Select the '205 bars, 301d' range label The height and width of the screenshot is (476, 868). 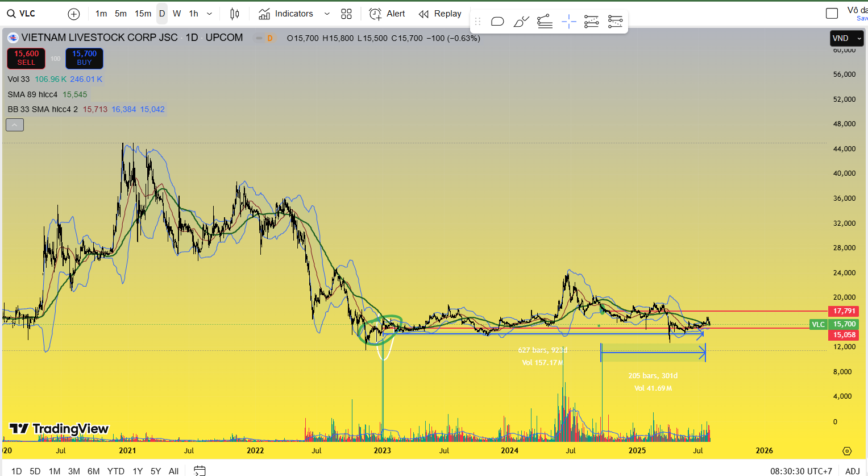653,376
